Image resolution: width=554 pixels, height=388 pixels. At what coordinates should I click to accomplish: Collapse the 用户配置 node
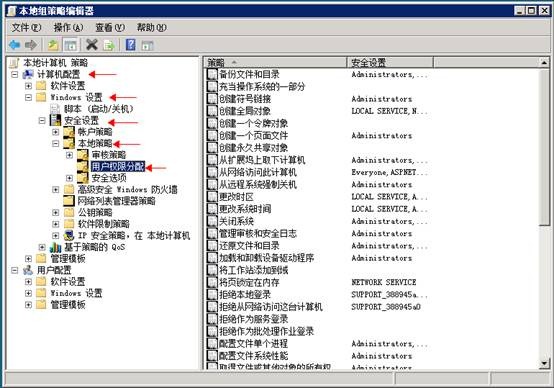[14, 271]
